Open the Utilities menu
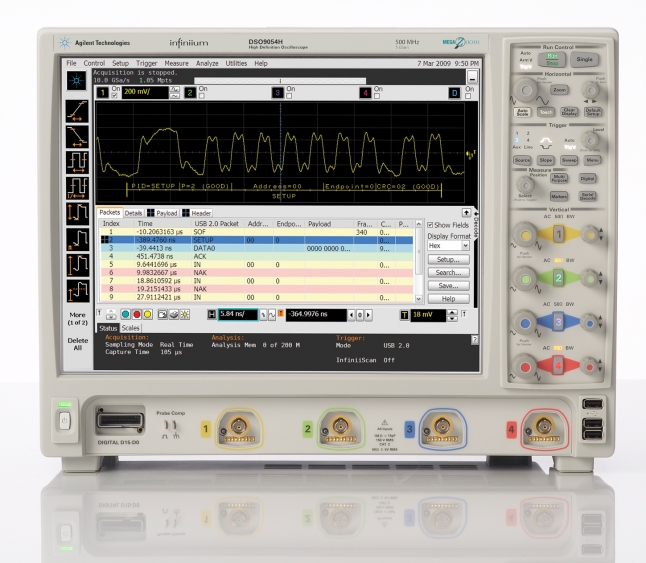646x563 pixels. click(236, 63)
